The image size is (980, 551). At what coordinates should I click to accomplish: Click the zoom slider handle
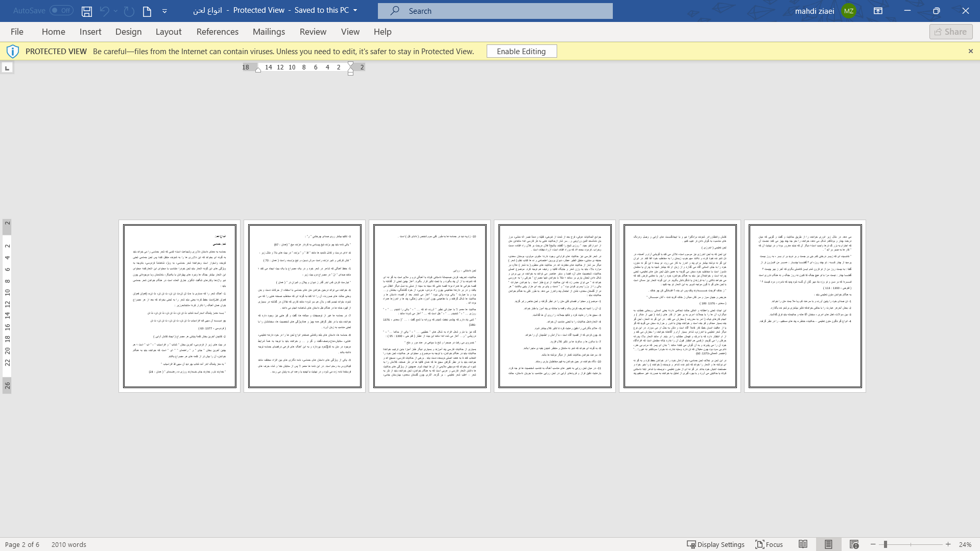point(886,544)
